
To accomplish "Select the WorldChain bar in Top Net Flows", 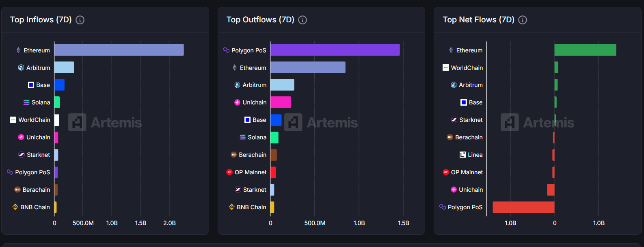I will [x=556, y=67].
